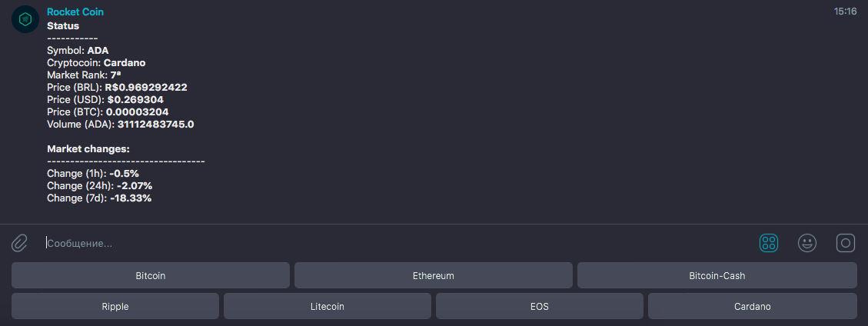Open the emoji smiley picker
This screenshot has width=868, height=326.
(806, 243)
